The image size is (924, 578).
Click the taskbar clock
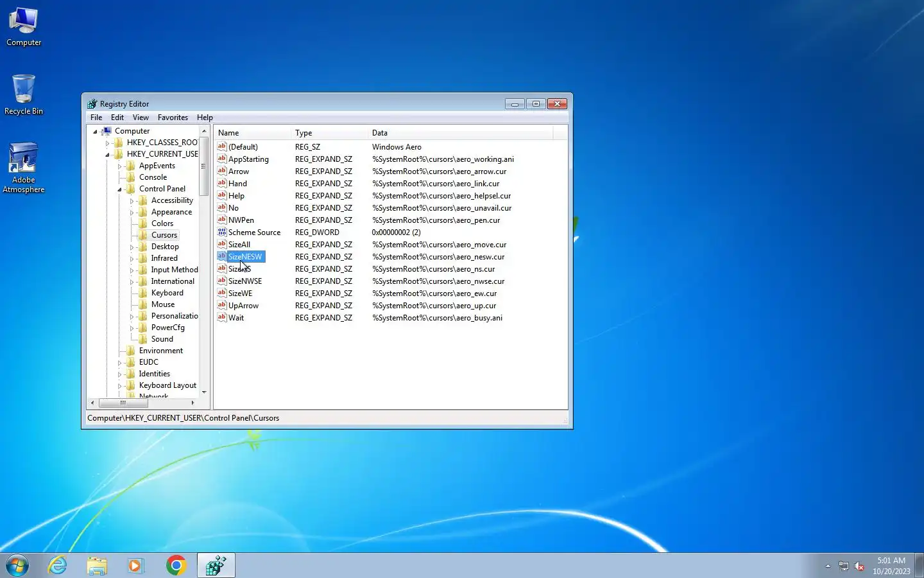pyautogui.click(x=891, y=566)
